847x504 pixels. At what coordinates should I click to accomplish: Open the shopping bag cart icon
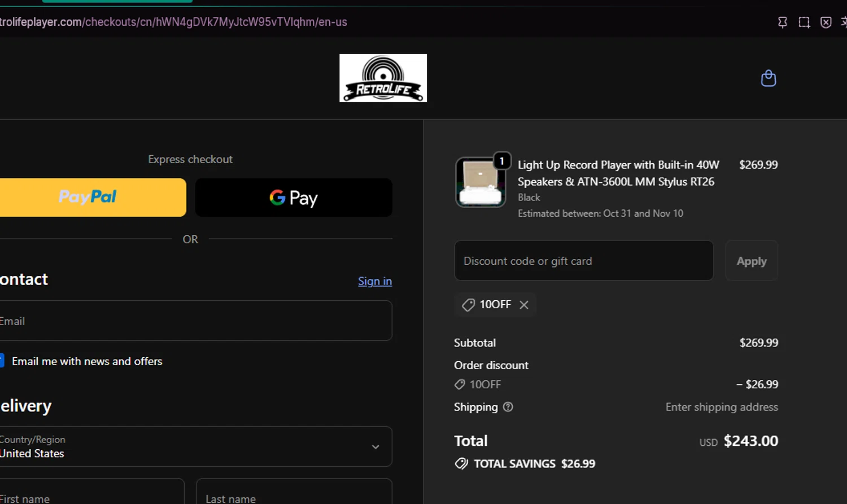click(769, 78)
